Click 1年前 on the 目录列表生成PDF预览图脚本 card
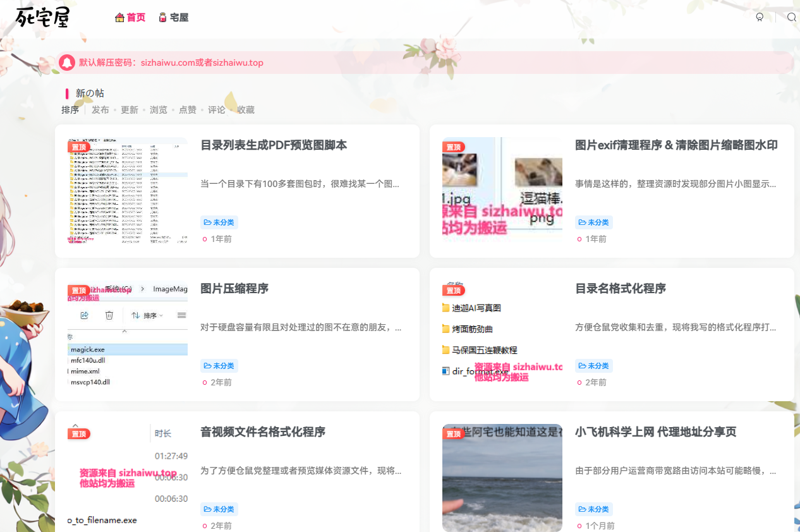The height and width of the screenshot is (532, 800). click(x=221, y=239)
